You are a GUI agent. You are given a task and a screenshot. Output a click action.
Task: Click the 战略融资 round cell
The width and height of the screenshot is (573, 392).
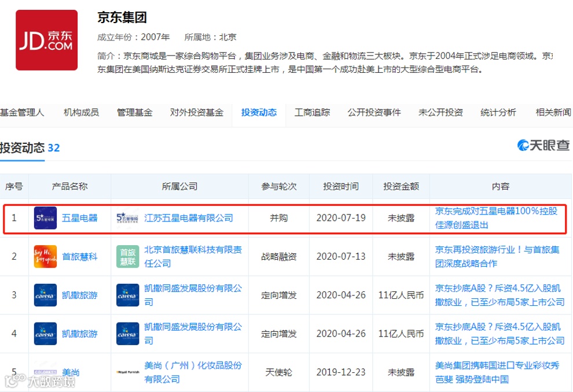[279, 257]
